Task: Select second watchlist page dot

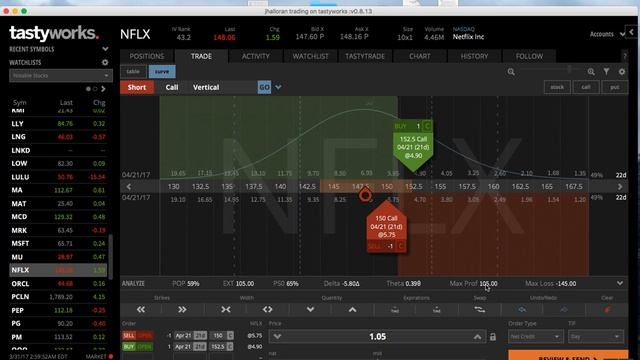Action: [x=95, y=89]
